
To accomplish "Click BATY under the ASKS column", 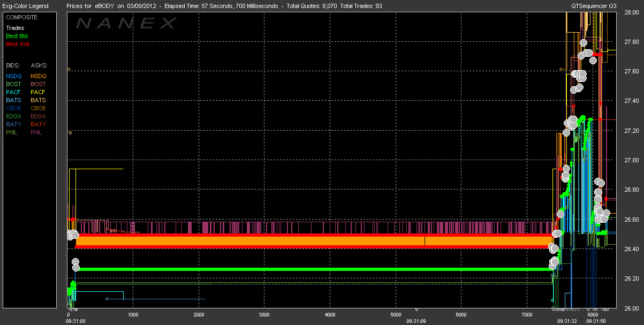I will click(x=39, y=124).
